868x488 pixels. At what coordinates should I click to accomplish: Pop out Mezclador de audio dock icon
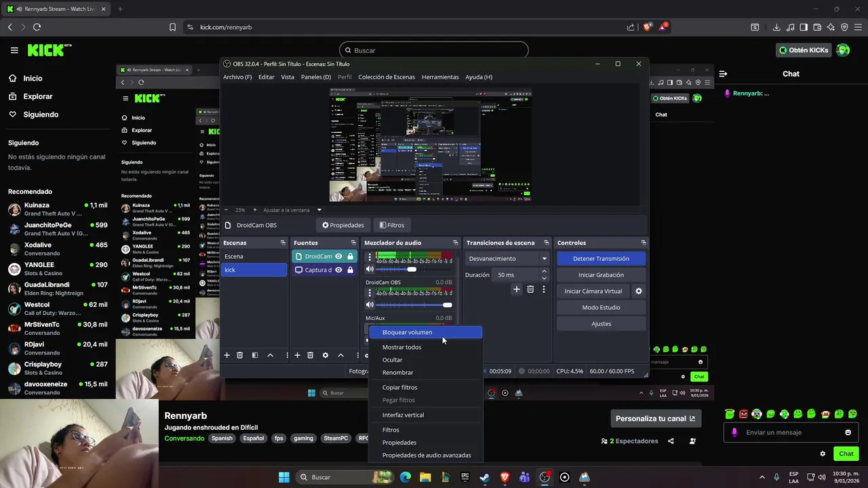[x=455, y=243]
